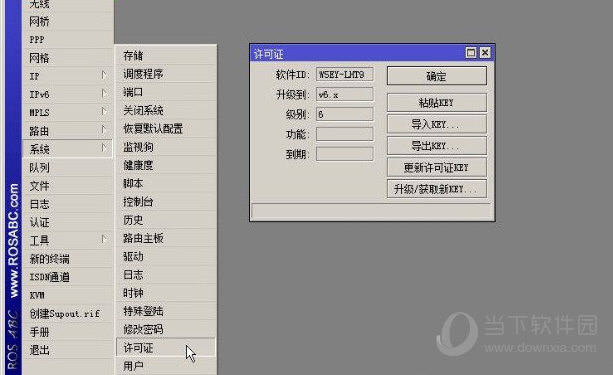The height and width of the screenshot is (375, 613).
Task: Expand the 路由 submenu arrow
Action: 103,130
